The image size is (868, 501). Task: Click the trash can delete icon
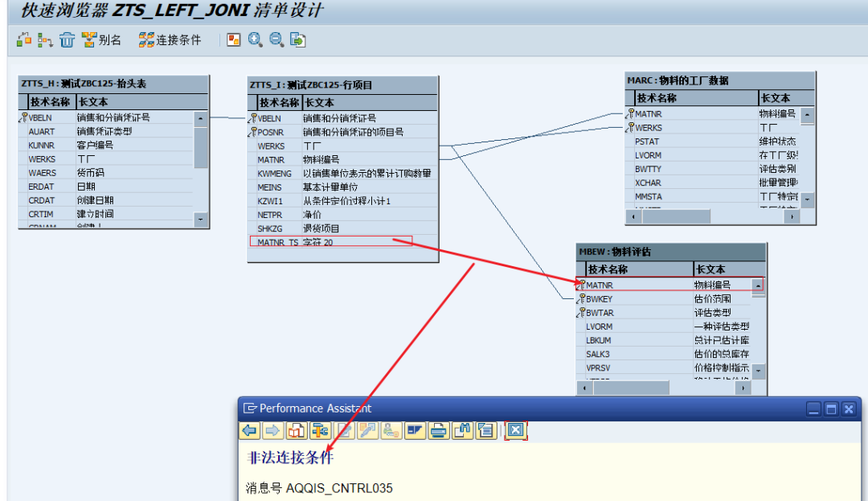(67, 40)
